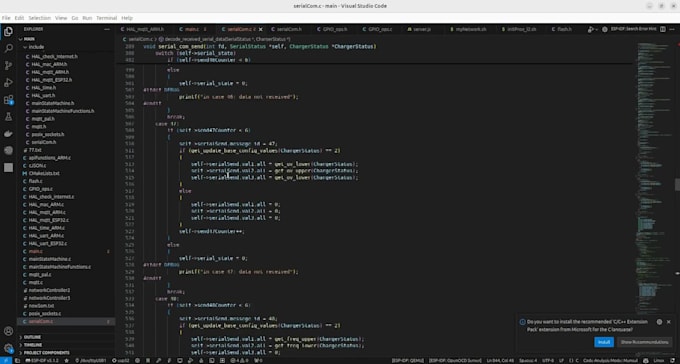Open the Edit menu

tap(19, 18)
